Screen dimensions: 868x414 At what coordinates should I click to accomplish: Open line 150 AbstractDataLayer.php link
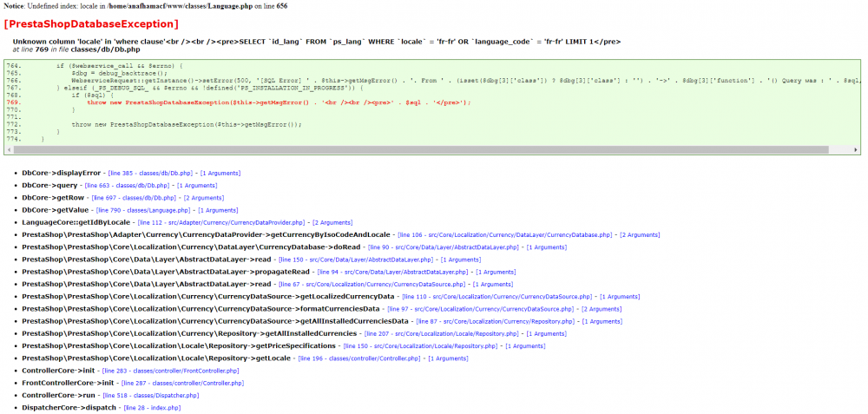pyautogui.click(x=356, y=260)
